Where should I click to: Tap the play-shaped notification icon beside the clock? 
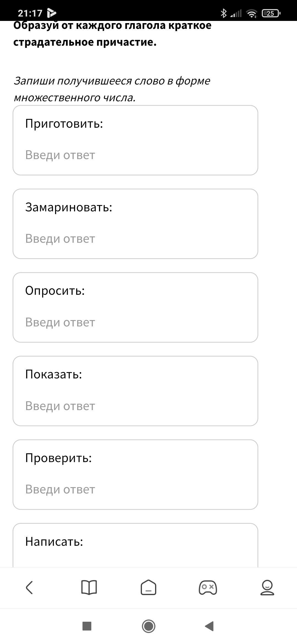point(51,13)
